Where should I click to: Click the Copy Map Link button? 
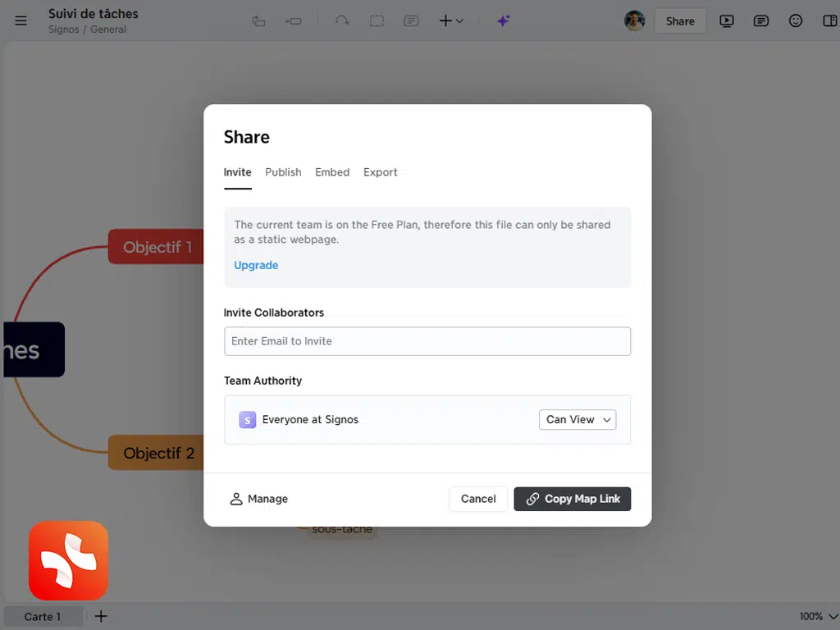573,499
